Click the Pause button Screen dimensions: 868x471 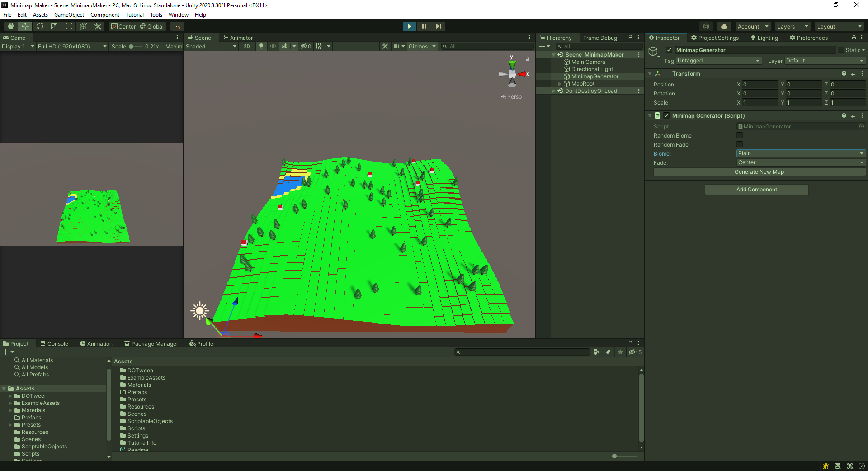click(424, 26)
